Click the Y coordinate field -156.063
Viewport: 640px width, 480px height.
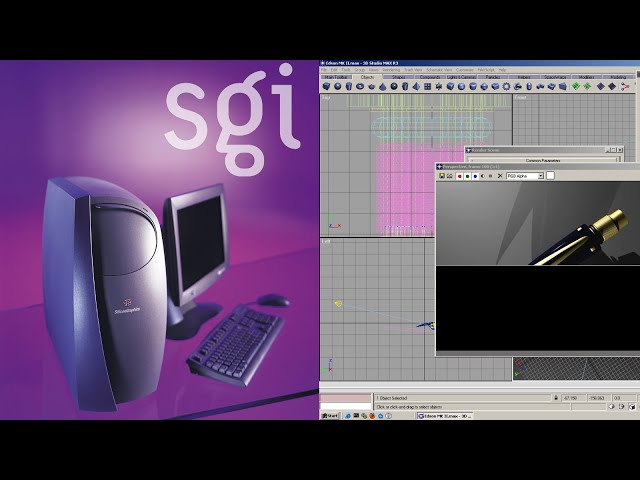point(598,398)
